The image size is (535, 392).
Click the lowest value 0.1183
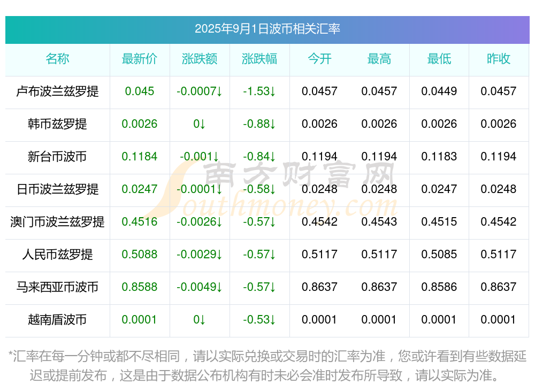tap(439, 157)
